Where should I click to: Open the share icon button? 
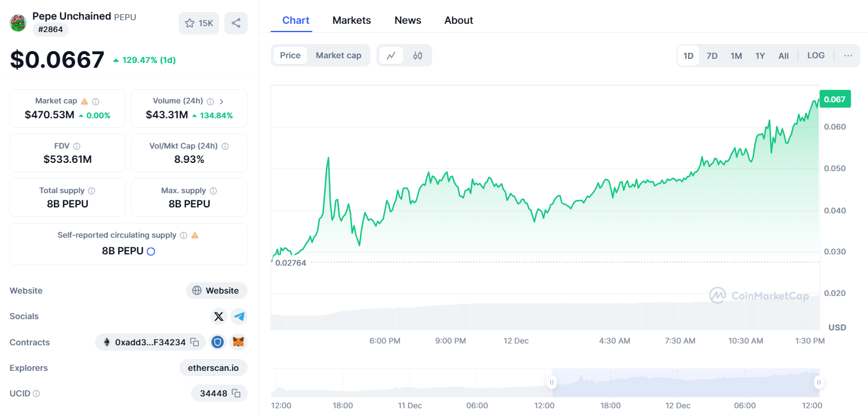[x=236, y=23]
